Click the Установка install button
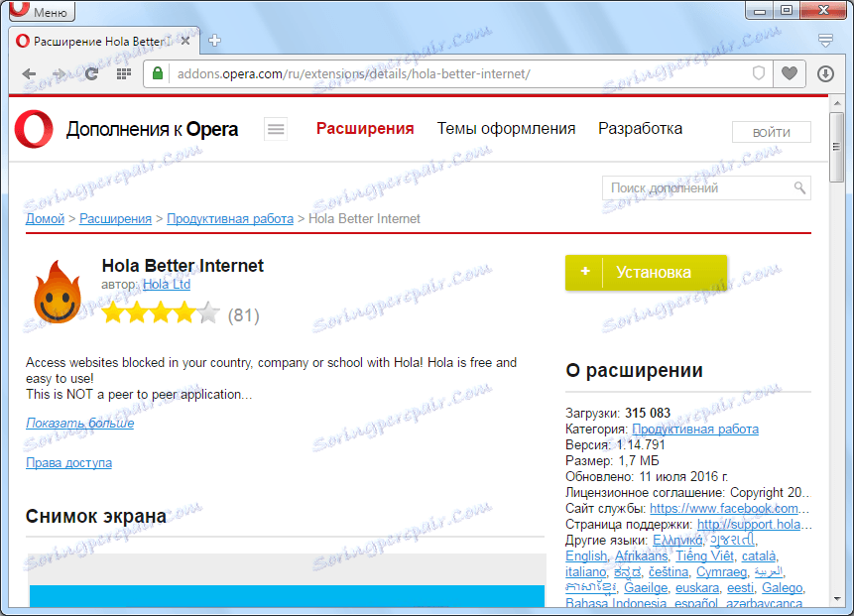Viewport: 854px width, 616px height. point(646,273)
